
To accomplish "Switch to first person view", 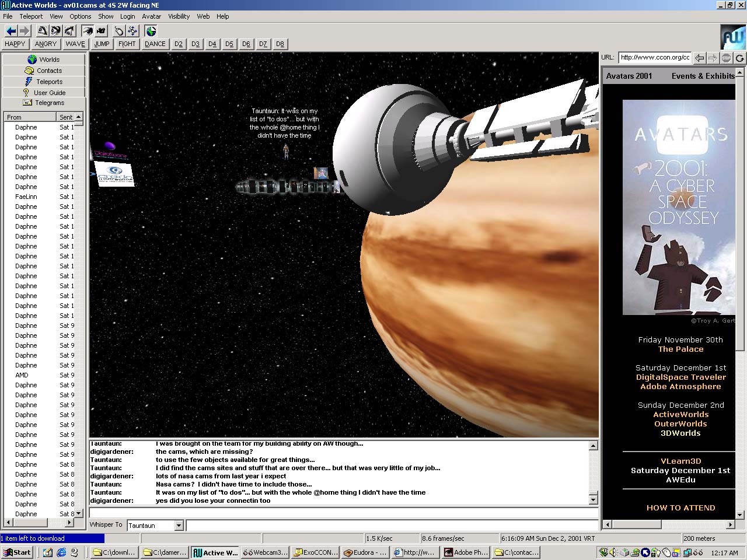I will point(88,31).
